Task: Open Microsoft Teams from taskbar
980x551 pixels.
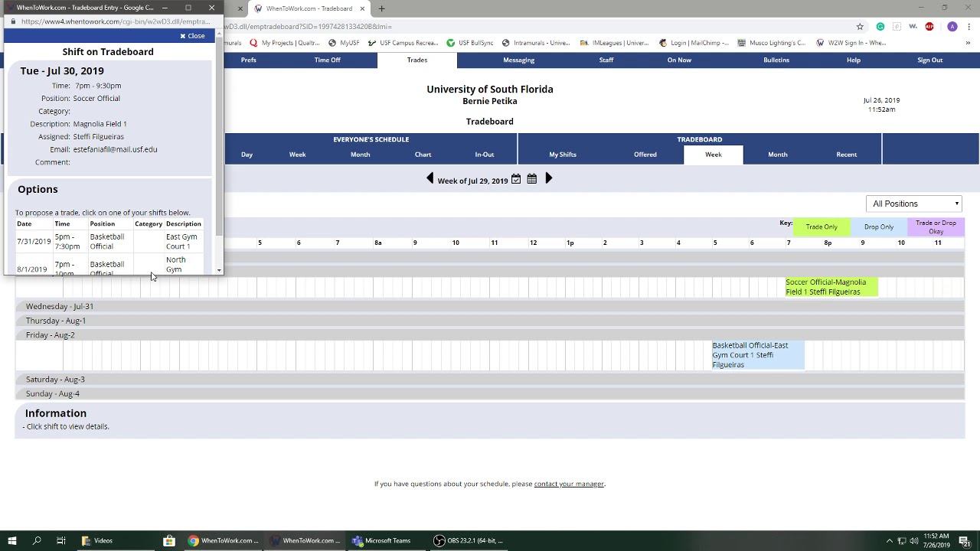Action: 381,540
